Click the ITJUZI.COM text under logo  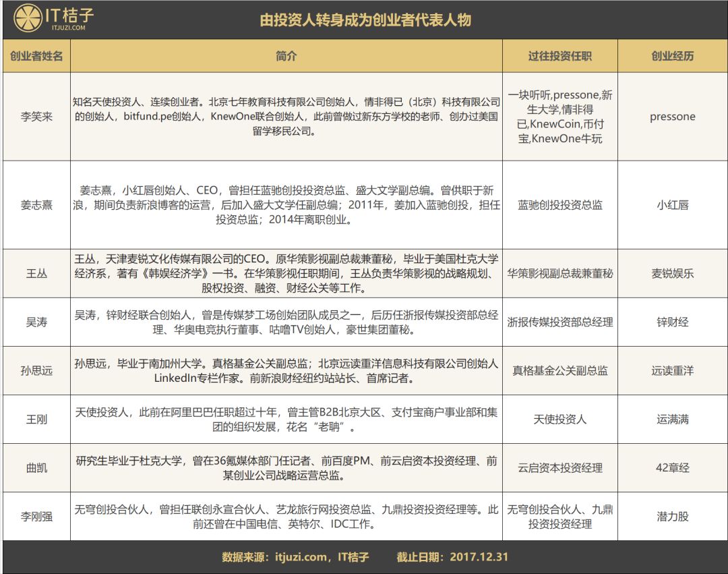69,28
